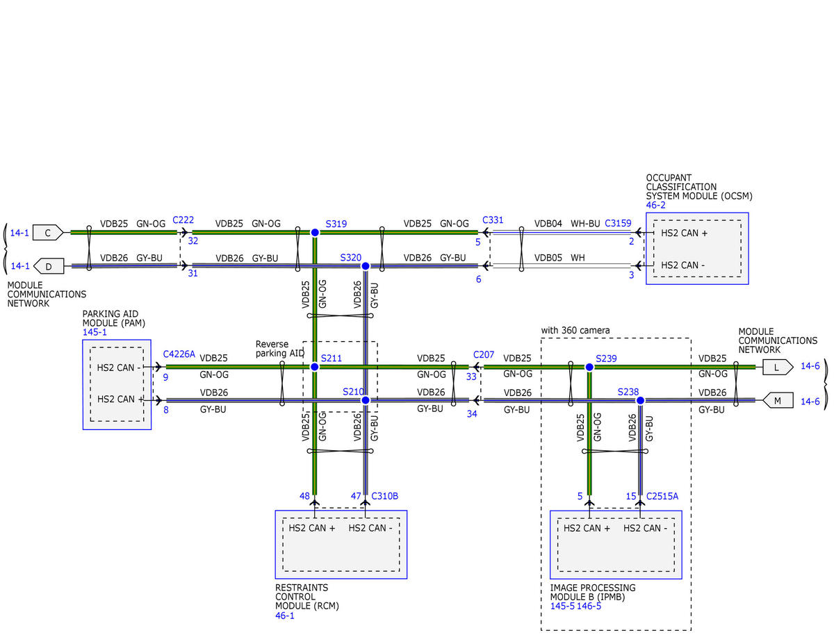
Task: Select the Restraints Control Module box
Action: (341, 545)
